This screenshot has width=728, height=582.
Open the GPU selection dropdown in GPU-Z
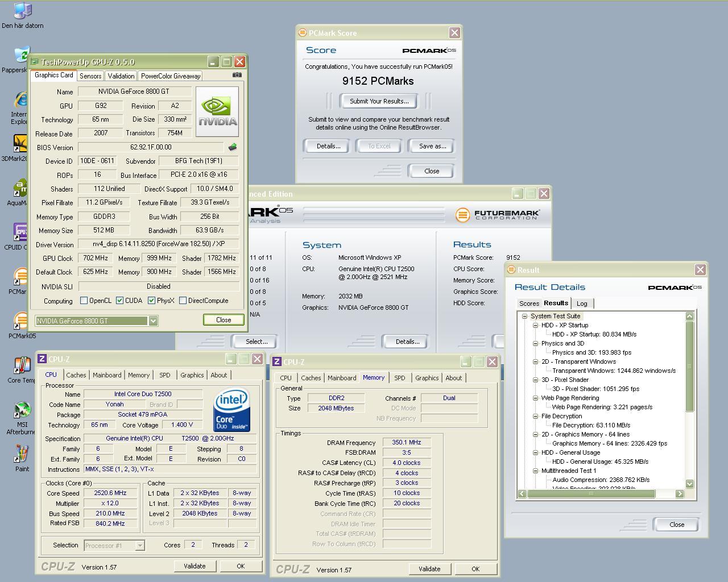pos(153,321)
